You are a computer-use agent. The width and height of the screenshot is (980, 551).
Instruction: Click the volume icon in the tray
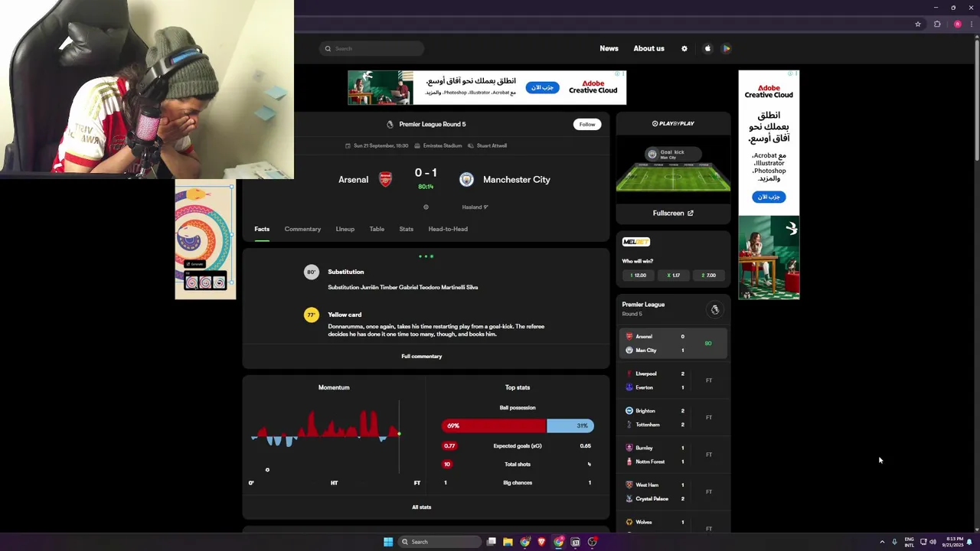click(x=933, y=542)
